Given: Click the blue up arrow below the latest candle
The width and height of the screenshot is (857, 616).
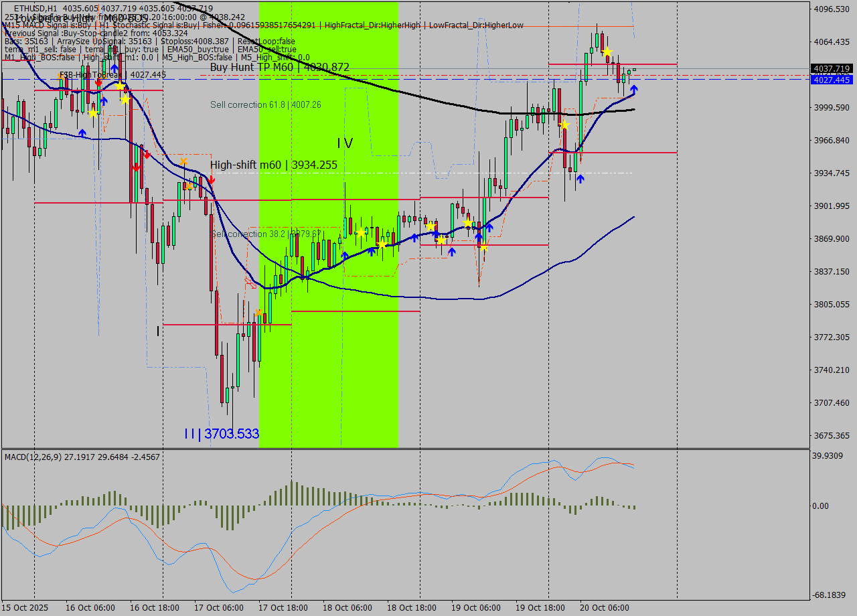Looking at the screenshot, I should pos(633,88).
